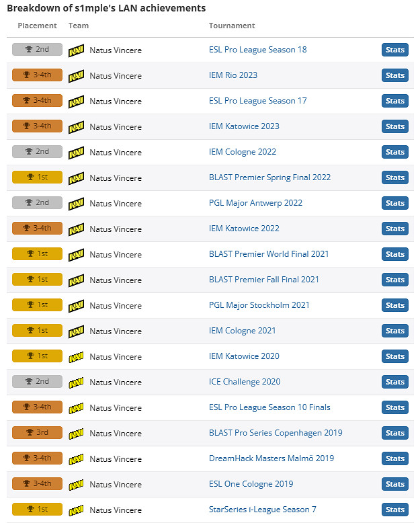Screen dimensions: 420x523
Task: Open Stats for ESL Pro League Season 18
Action: pos(394,50)
